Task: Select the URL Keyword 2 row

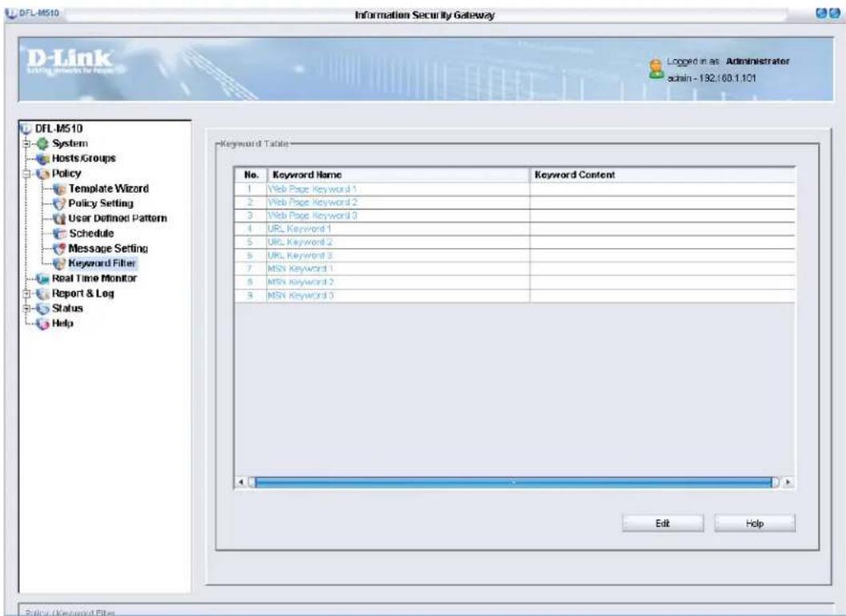Action: tap(515, 242)
